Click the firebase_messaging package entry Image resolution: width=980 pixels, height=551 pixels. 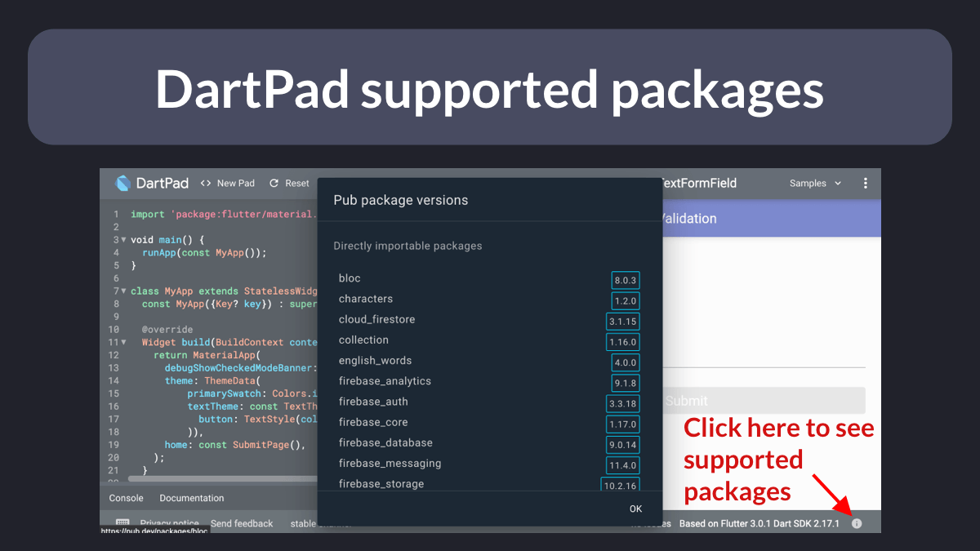coord(390,463)
